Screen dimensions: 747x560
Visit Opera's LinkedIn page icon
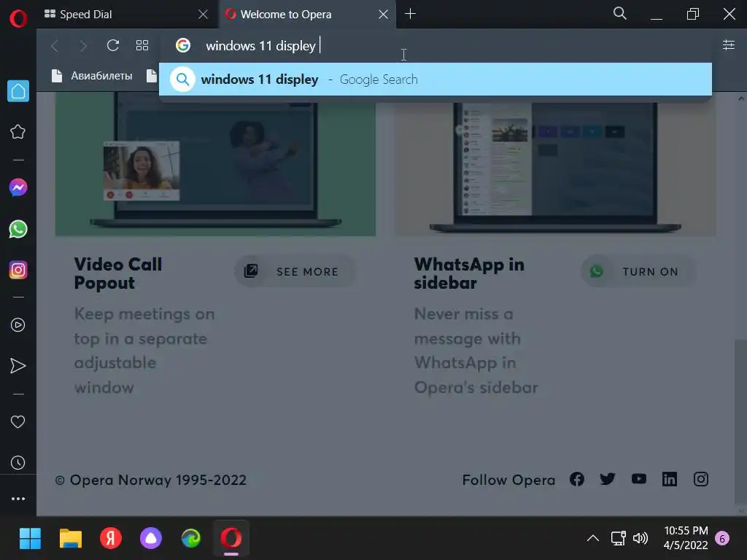coord(670,479)
